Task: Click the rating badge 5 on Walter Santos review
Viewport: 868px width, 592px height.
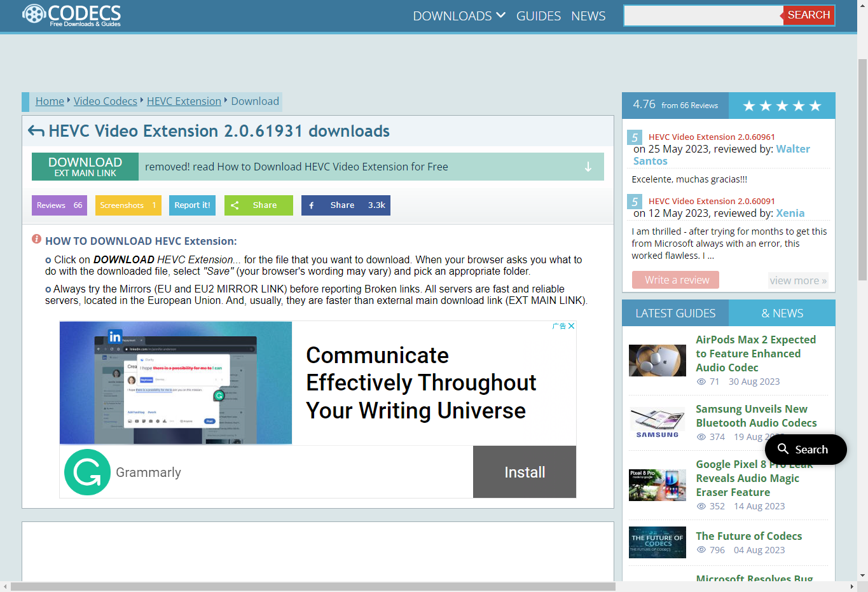Action: (635, 137)
